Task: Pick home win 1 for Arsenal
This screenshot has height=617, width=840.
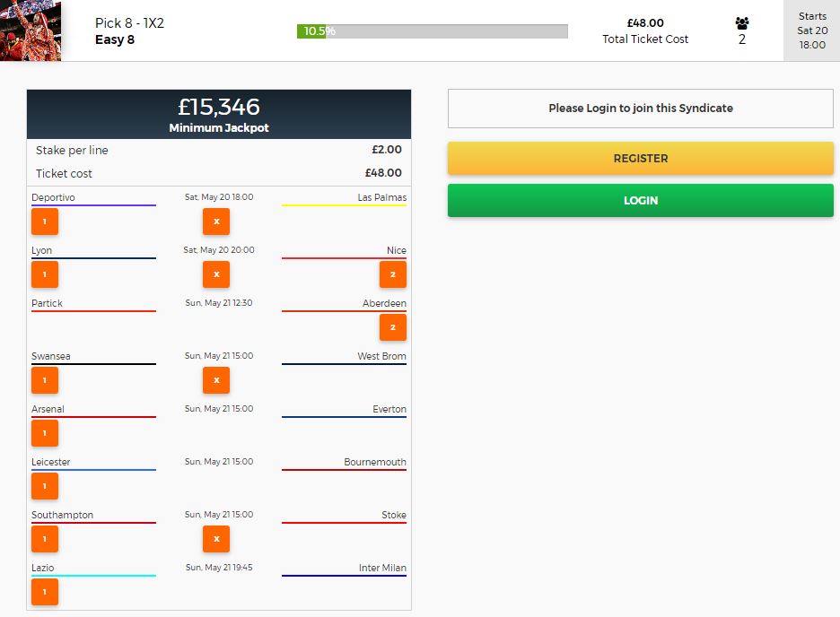Action: click(x=45, y=433)
